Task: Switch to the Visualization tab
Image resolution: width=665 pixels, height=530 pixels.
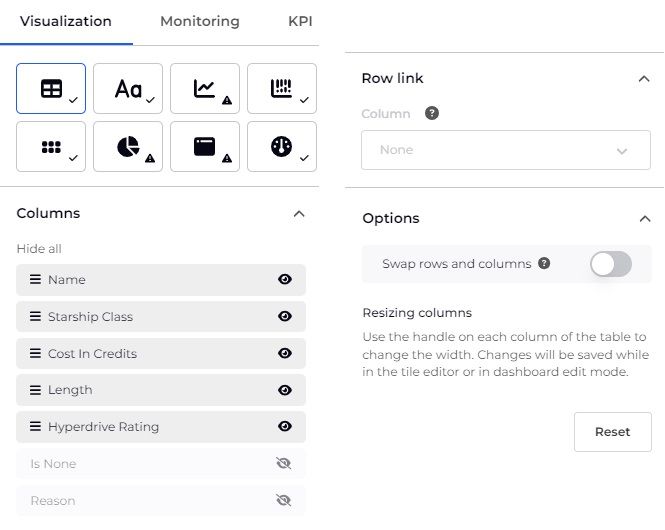Action: click(x=66, y=21)
